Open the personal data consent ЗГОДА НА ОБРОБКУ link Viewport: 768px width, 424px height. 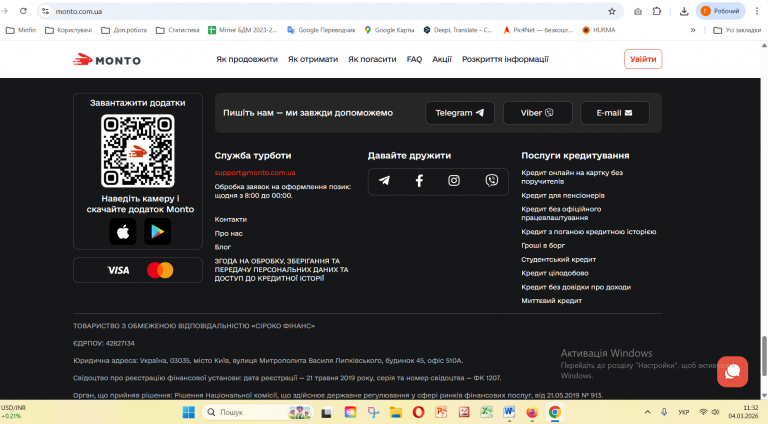[x=282, y=270]
